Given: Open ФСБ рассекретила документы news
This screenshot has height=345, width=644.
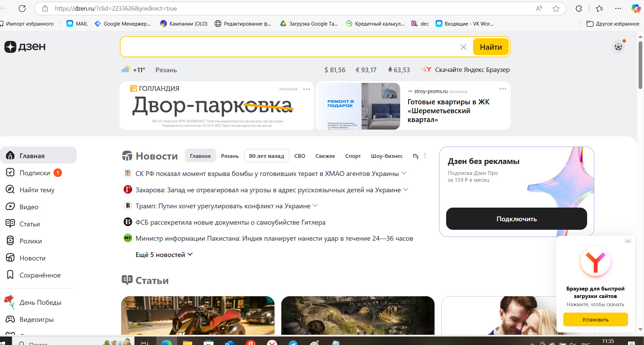Looking at the screenshot, I should (x=231, y=222).
